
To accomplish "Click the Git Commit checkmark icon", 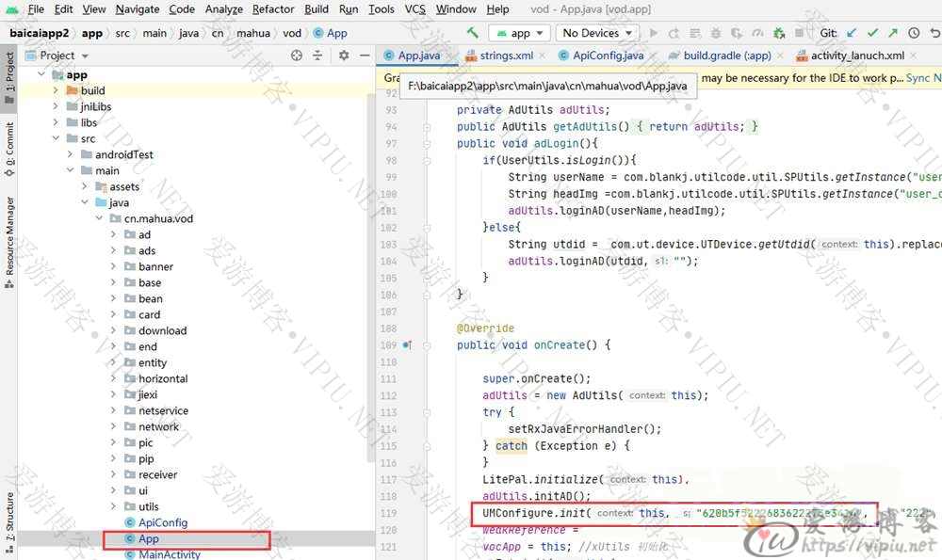I will 872,33.
